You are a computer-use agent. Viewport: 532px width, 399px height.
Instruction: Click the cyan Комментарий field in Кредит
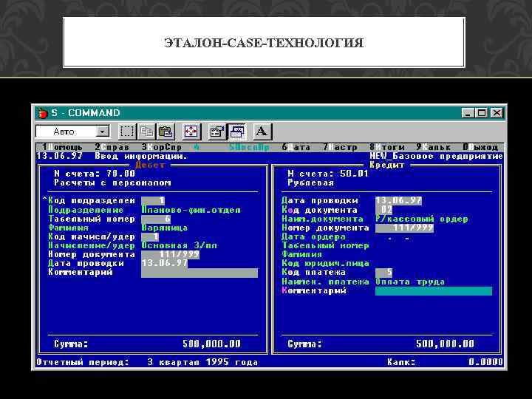(434, 291)
